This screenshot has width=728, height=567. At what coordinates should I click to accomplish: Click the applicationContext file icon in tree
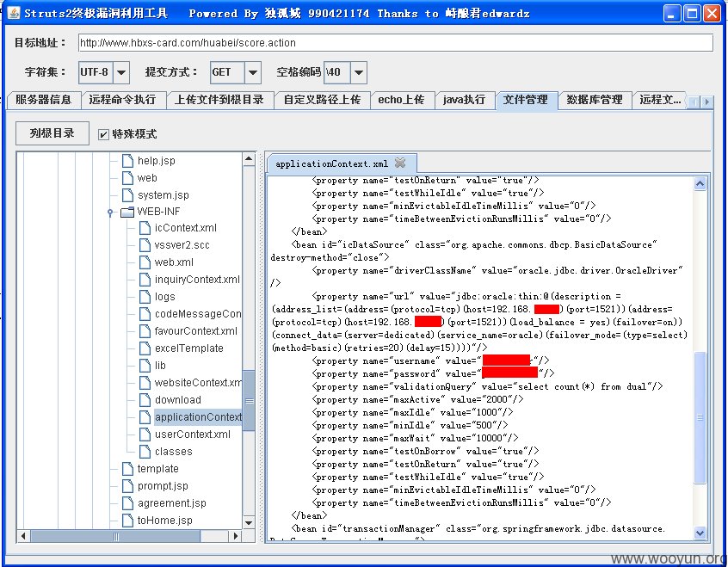[145, 417]
